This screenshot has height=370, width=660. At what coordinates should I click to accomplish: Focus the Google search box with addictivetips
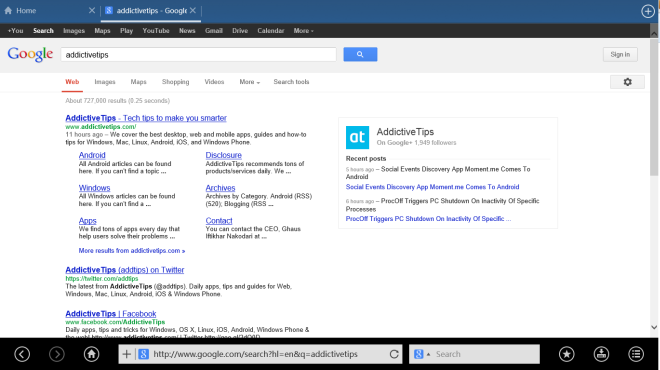(198, 55)
